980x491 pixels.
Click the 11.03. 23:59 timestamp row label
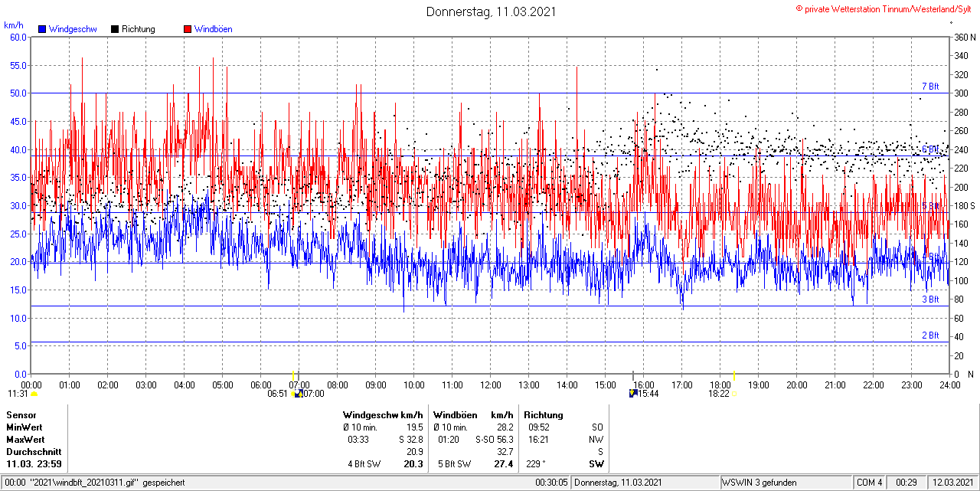[x=34, y=464]
